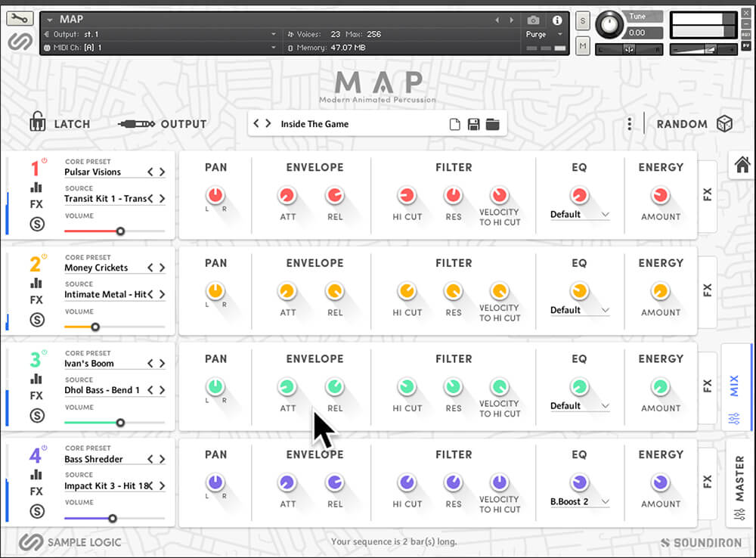Image resolution: width=756 pixels, height=558 pixels.
Task: Click the camera snapshot icon
Action: [x=534, y=20]
